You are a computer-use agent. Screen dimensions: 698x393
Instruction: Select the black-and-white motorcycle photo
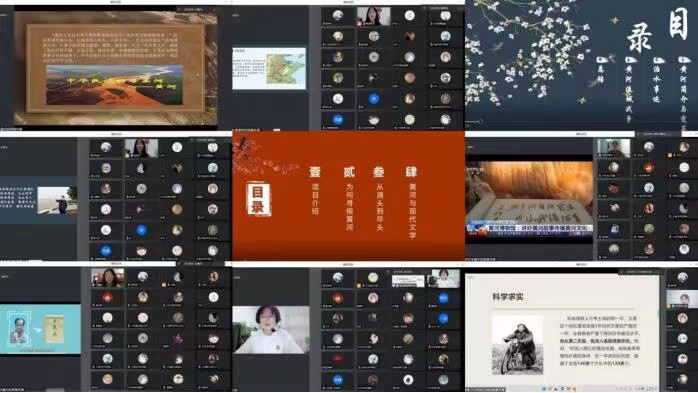[518, 345]
